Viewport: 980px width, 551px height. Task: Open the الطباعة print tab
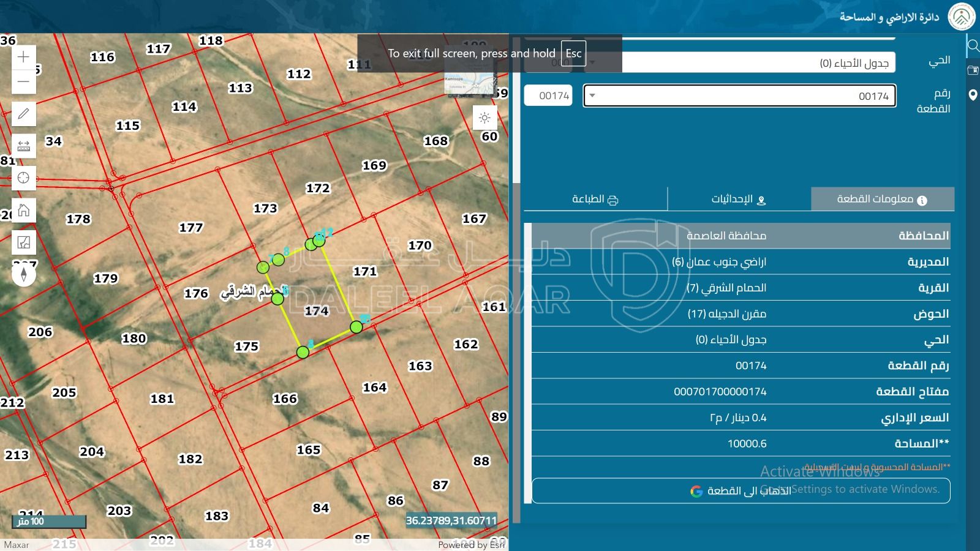click(595, 199)
